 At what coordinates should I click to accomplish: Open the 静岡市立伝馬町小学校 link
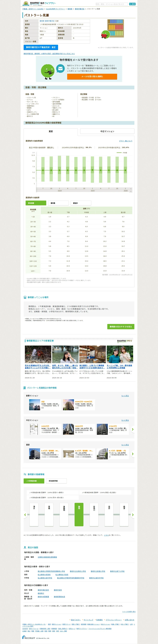(78, 571)
